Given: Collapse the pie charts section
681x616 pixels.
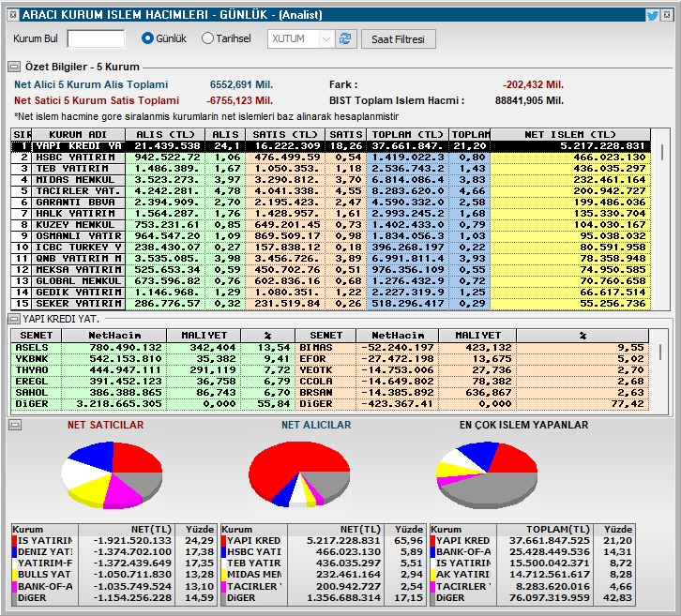Looking at the screenshot, I should 15,424.
